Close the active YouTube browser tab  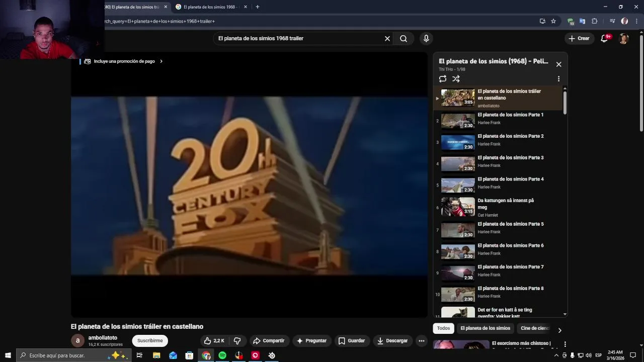(x=166, y=7)
